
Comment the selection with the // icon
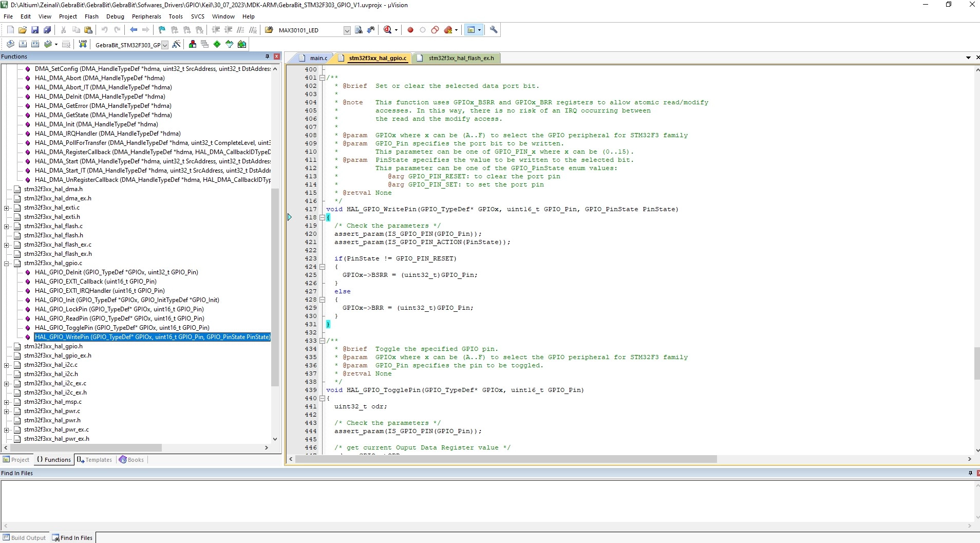point(240,30)
